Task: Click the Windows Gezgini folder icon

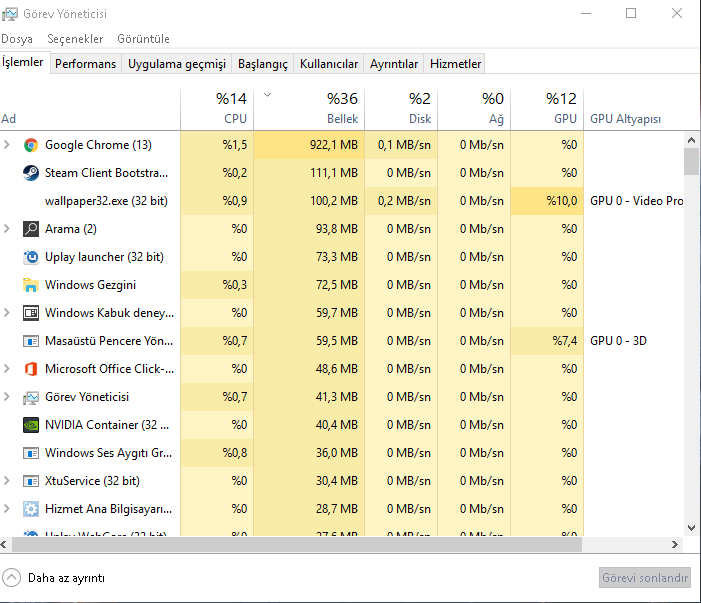Action: (31, 285)
